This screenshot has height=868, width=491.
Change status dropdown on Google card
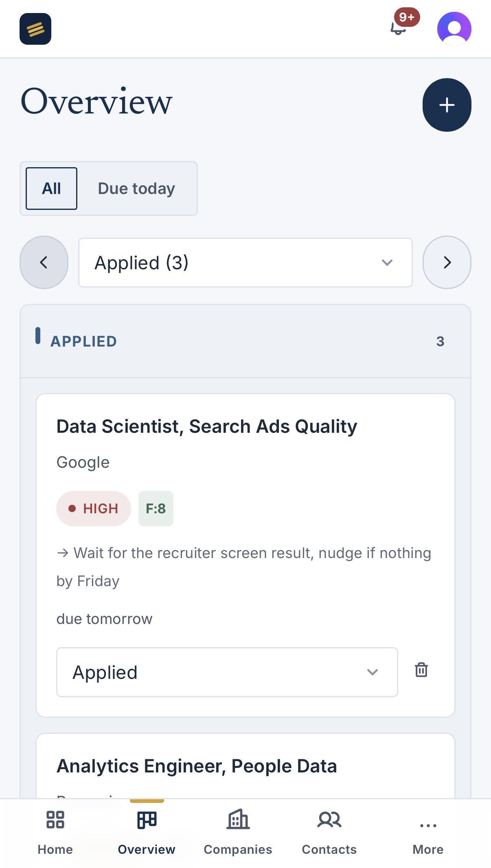pos(227,672)
